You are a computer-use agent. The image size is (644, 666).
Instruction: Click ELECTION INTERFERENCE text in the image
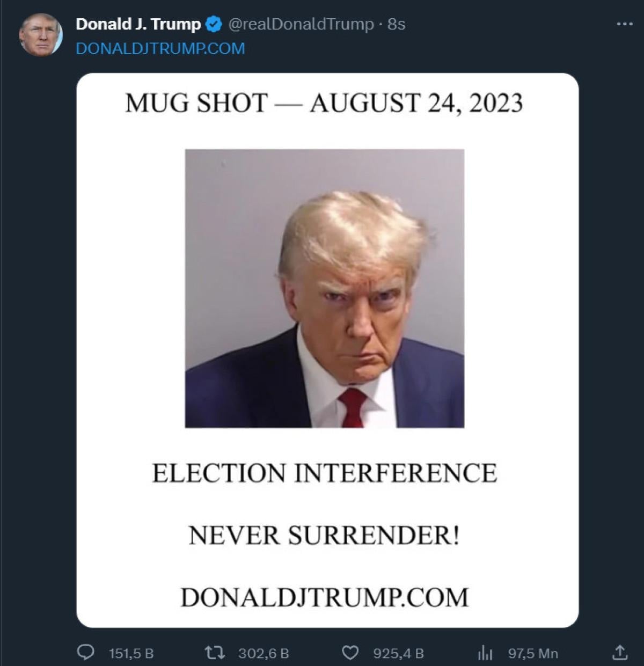(x=324, y=473)
